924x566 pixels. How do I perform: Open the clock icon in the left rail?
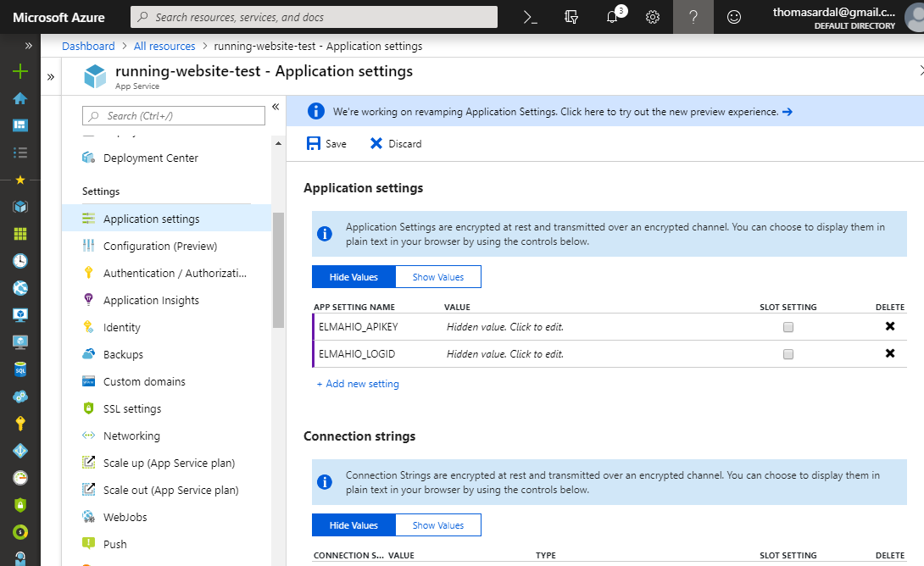(x=20, y=261)
